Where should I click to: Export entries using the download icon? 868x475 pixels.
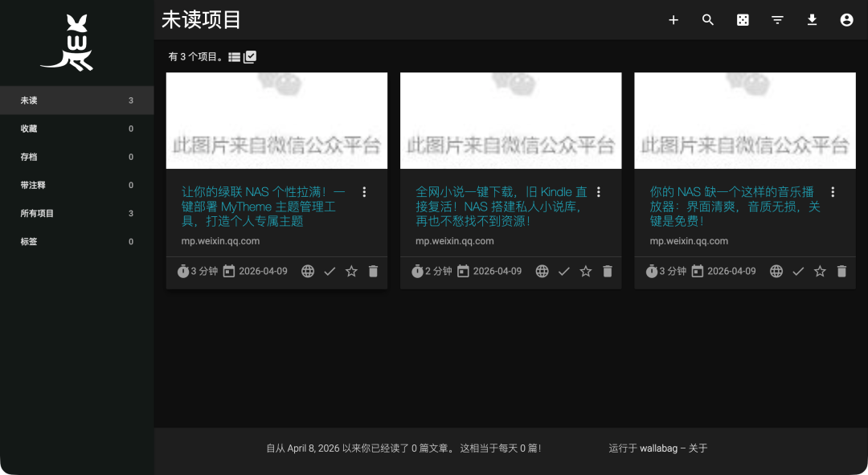click(x=812, y=19)
